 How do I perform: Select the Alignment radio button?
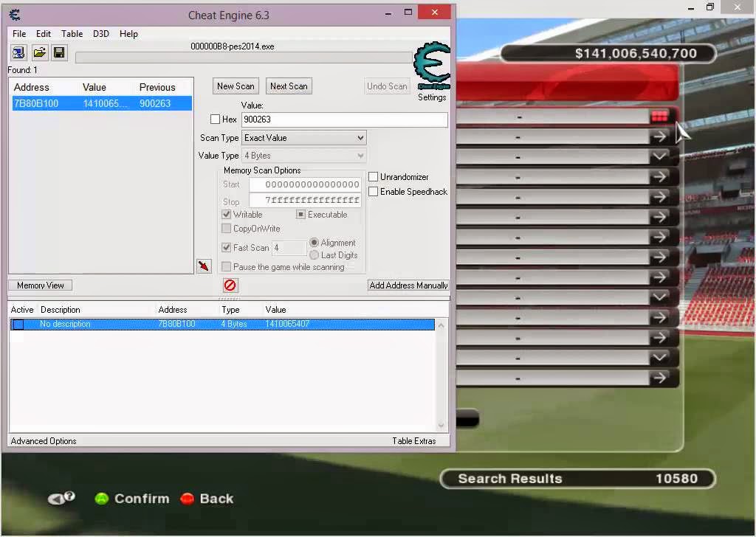tap(314, 242)
